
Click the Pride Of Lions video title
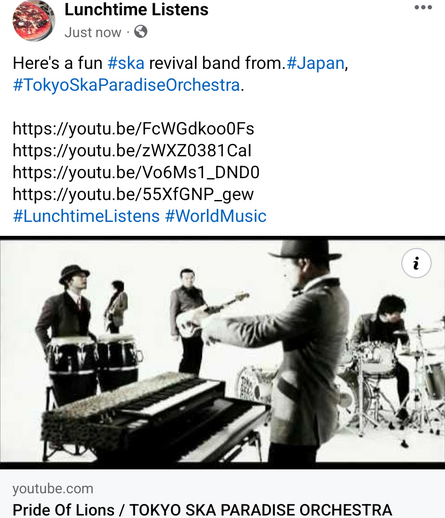coord(202,510)
